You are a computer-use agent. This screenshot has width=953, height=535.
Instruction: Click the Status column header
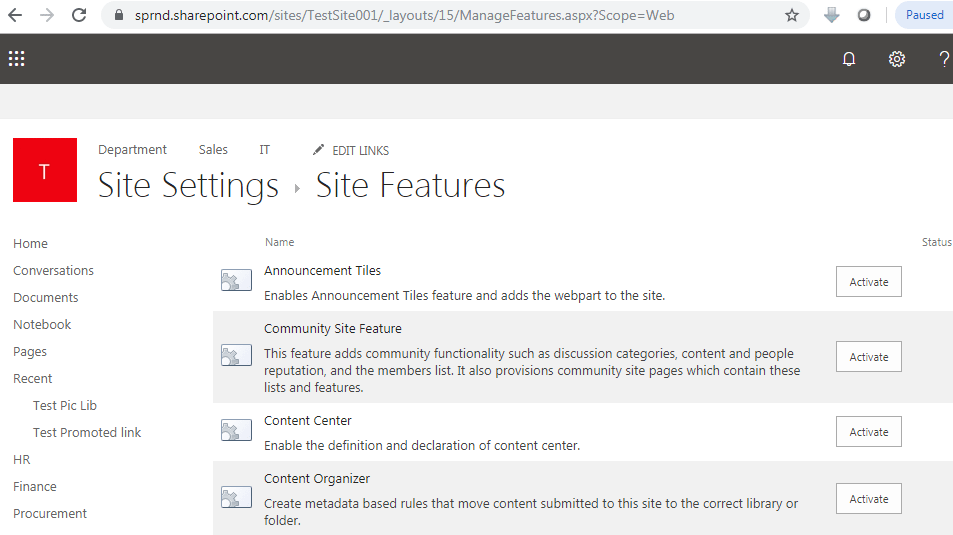(x=937, y=242)
